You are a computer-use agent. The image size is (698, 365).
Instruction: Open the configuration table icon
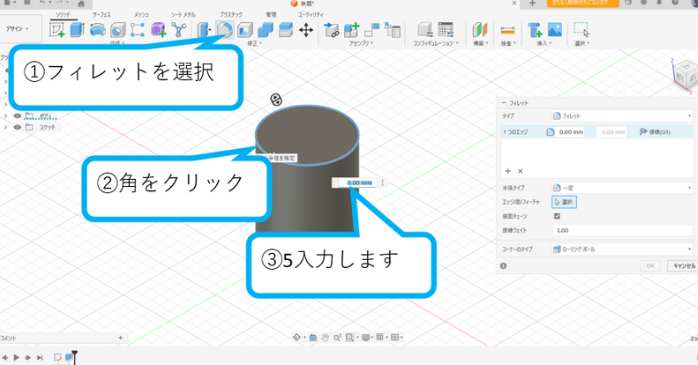coord(445,30)
